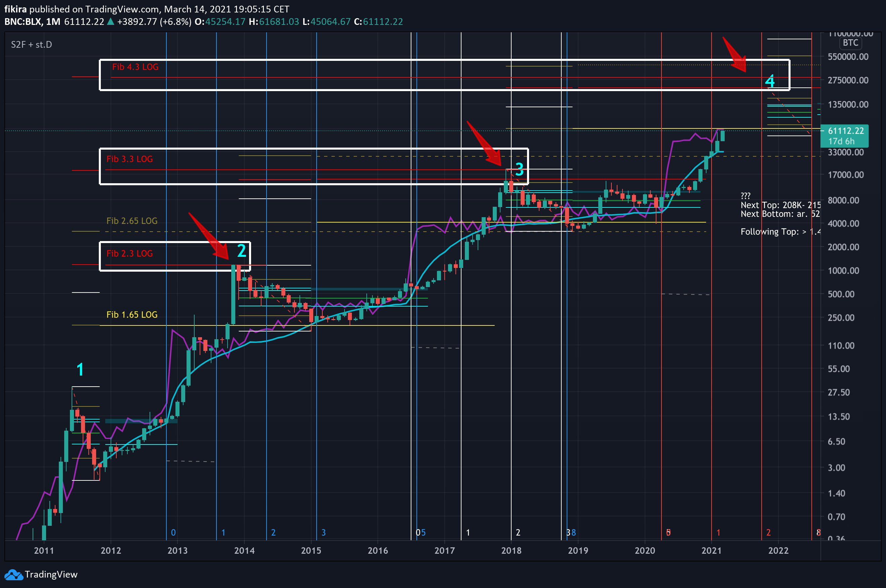This screenshot has width=886, height=588.
Task: Click cyan cycle number 2 label
Action: coord(242,250)
